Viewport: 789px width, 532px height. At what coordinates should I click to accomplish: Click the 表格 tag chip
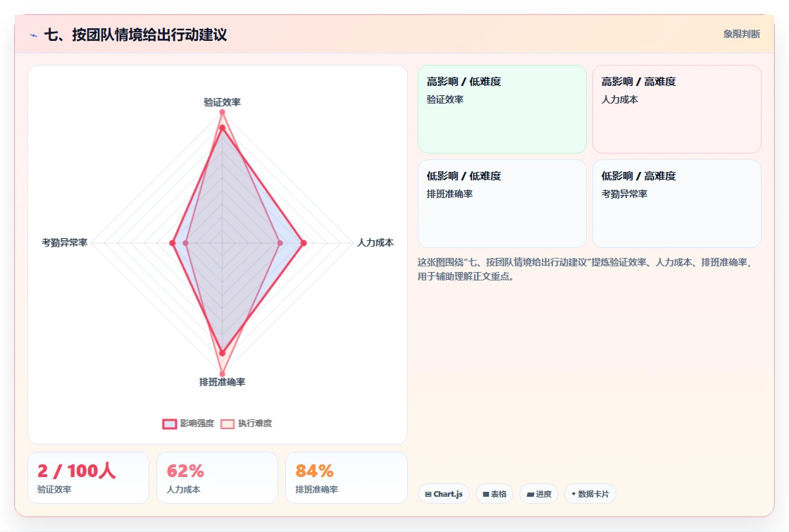click(x=494, y=494)
